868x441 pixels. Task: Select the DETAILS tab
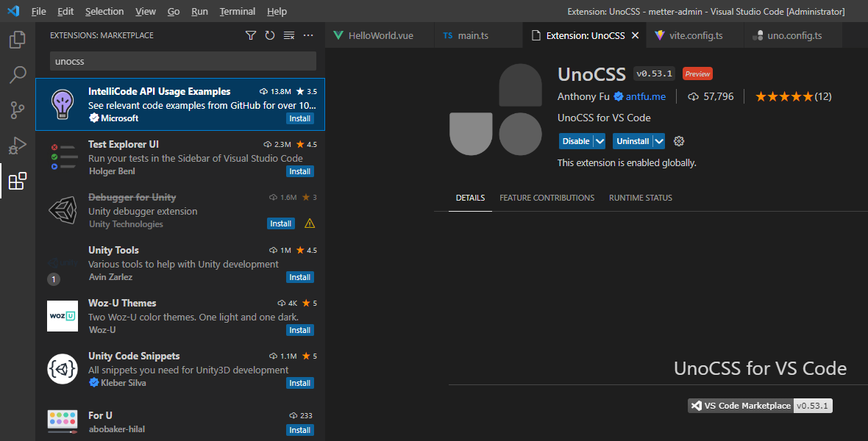coord(470,198)
